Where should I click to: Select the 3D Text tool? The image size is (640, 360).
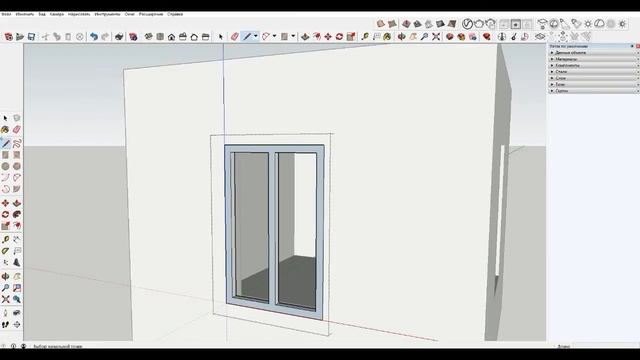pos(17,262)
